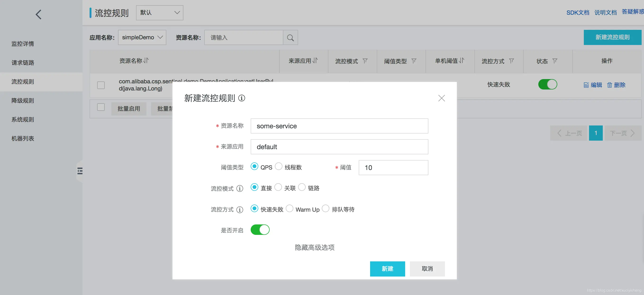The height and width of the screenshot is (295, 644).
Task: Click the info icon beside 新建流控规则 title
Action: tap(241, 98)
